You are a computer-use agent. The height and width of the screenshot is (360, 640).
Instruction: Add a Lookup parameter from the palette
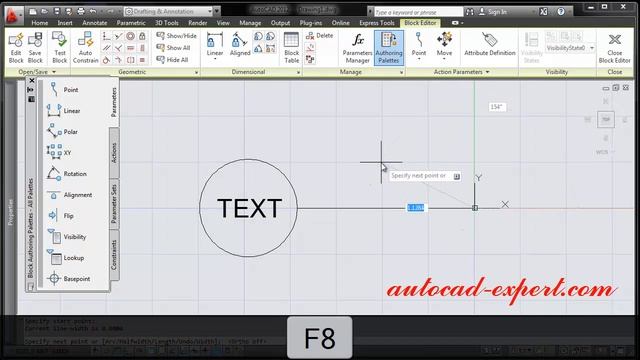click(66, 258)
